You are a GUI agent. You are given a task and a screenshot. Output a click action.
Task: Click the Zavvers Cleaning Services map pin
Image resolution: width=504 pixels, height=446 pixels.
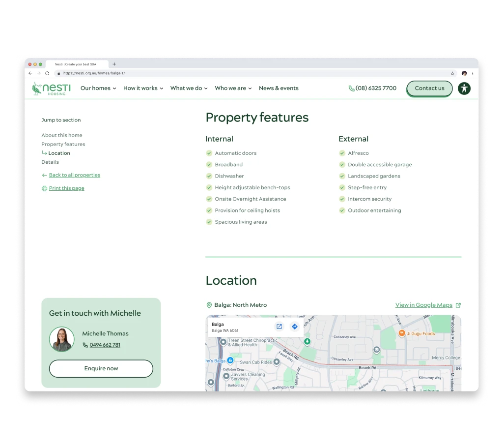pos(226,376)
